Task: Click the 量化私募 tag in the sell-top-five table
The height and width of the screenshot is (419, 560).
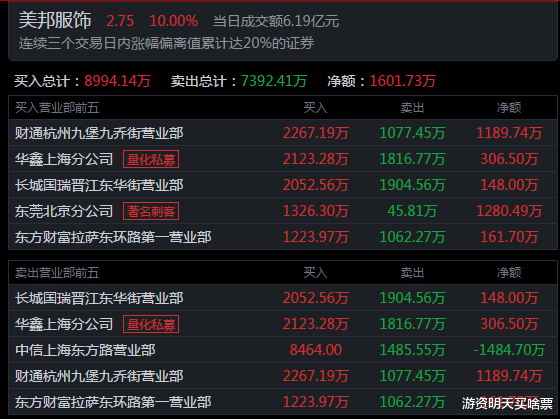Action: 151,324
